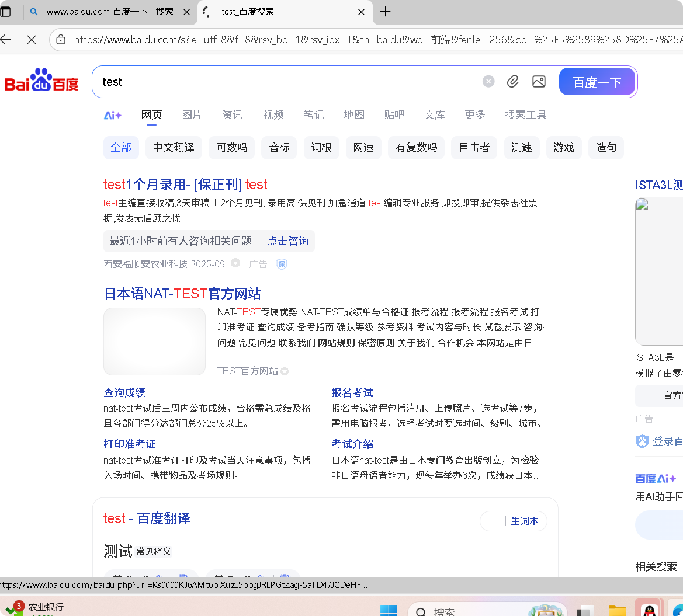Switch to 资讯 tab
Screen dimensions: 683x616
pyautogui.click(x=232, y=114)
